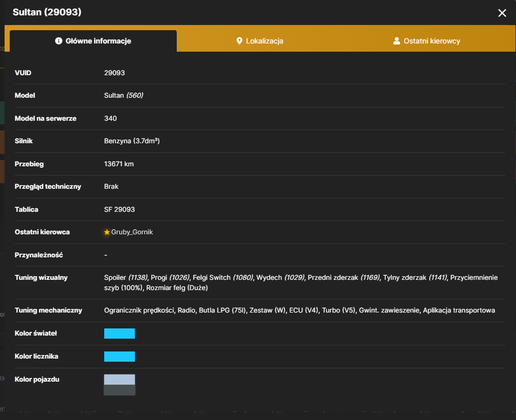Select the mileage value 13671 km
Viewport: 516px width, 420px height.
click(119, 164)
